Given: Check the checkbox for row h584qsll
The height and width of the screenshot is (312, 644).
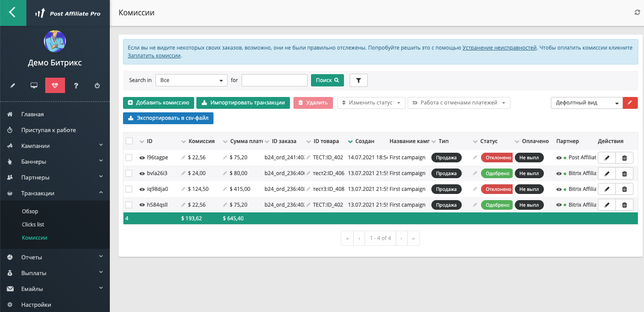Looking at the screenshot, I should click(x=129, y=205).
